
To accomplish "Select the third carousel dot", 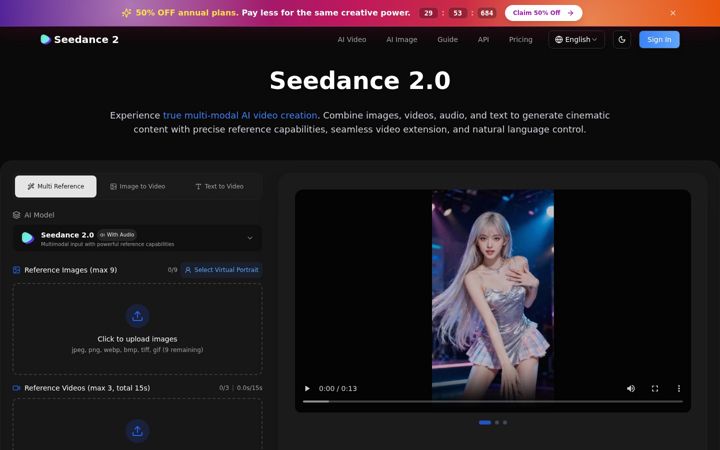I will [505, 422].
